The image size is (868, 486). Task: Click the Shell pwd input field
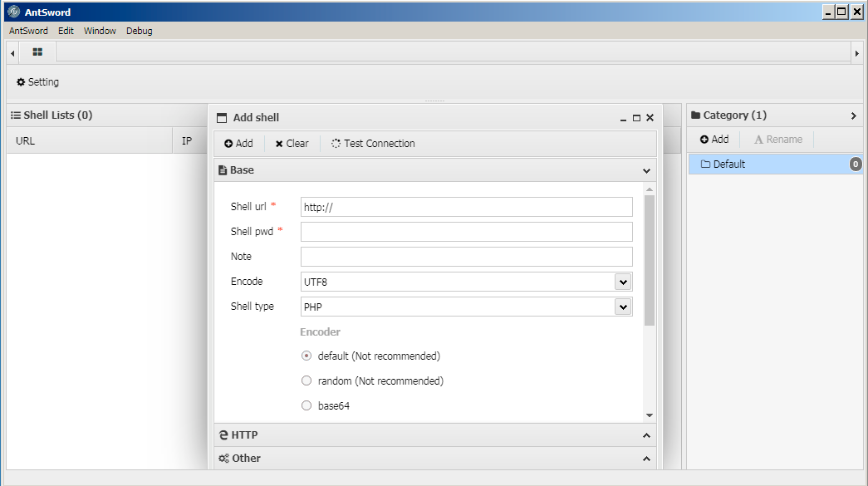467,232
